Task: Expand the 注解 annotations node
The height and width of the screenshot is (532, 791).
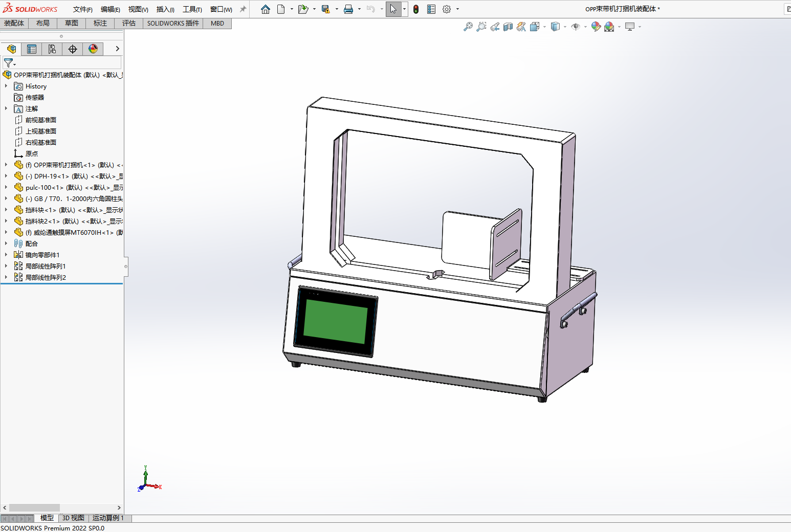Action: (6, 108)
